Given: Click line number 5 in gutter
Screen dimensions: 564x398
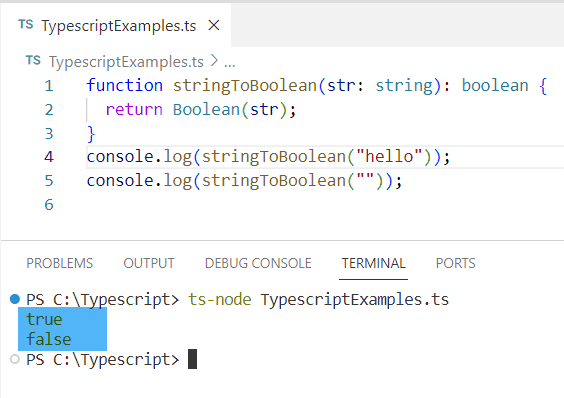Looking at the screenshot, I should [x=49, y=181].
